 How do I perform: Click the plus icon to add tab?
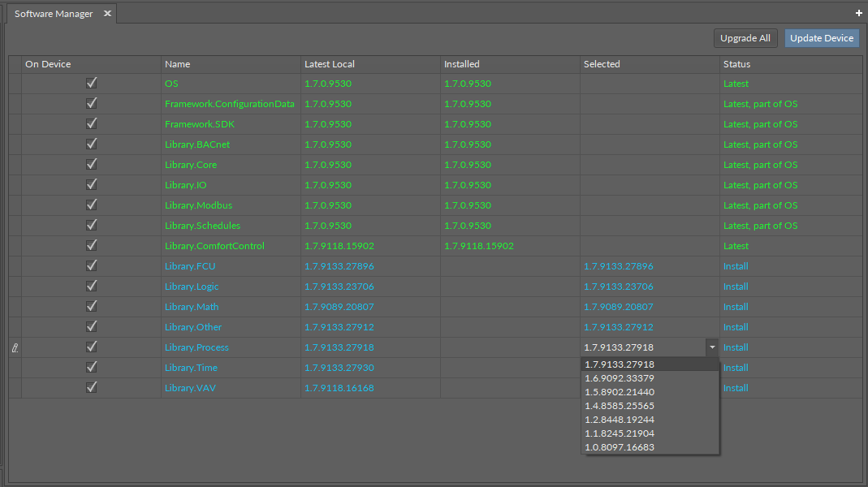point(859,14)
